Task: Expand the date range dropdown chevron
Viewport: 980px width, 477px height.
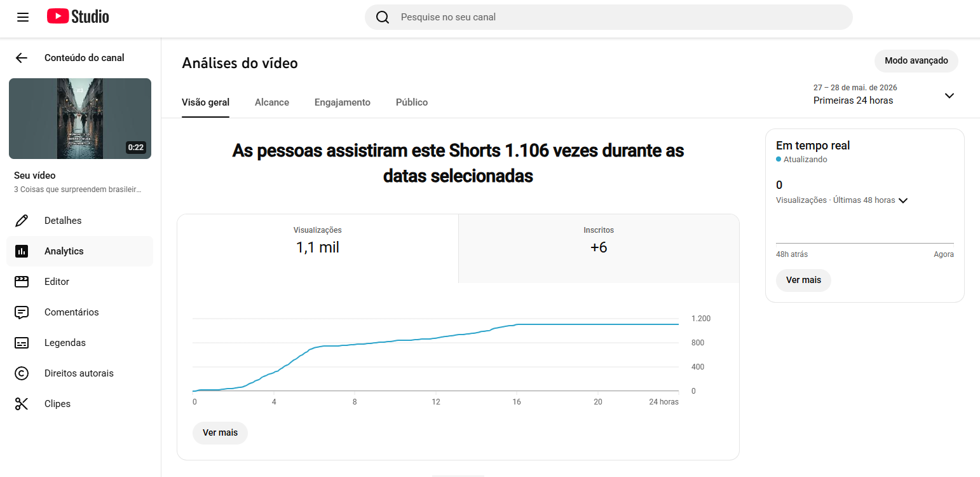Action: click(949, 96)
